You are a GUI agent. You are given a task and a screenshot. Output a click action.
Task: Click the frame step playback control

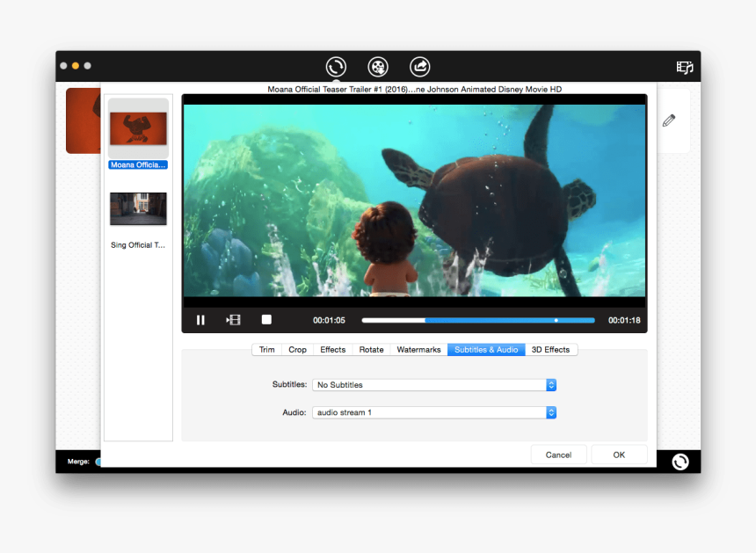tap(233, 319)
